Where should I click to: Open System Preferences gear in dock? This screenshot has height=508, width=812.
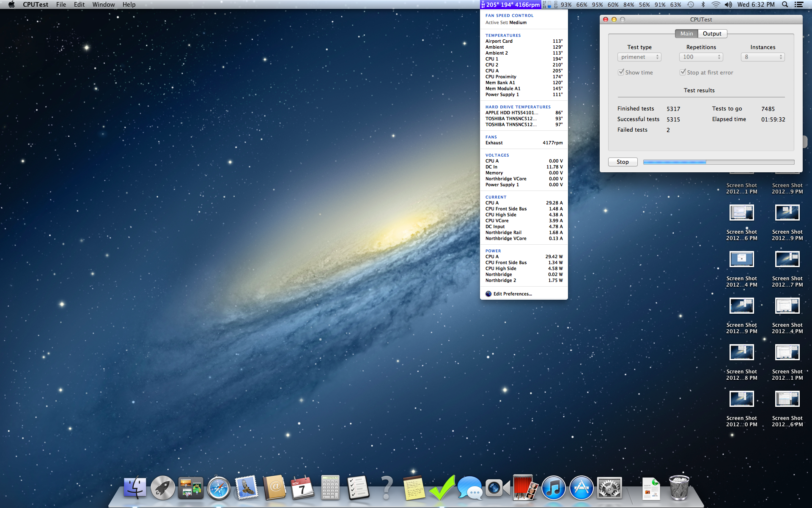pyautogui.click(x=609, y=488)
